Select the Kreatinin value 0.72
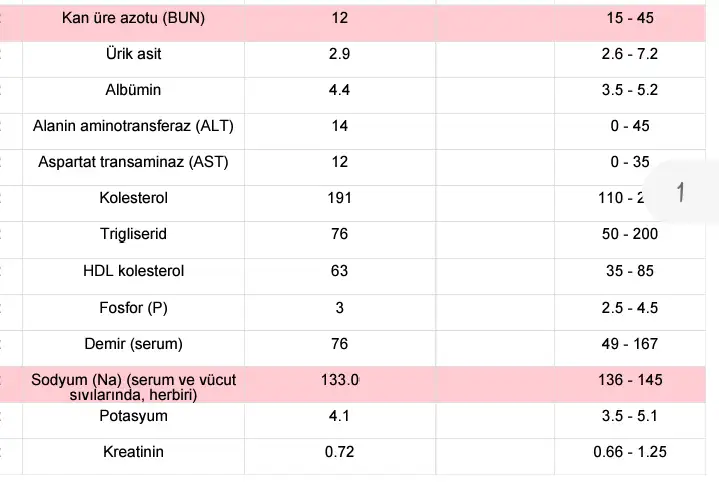Screen dimensions: 719x485 (x=339, y=452)
